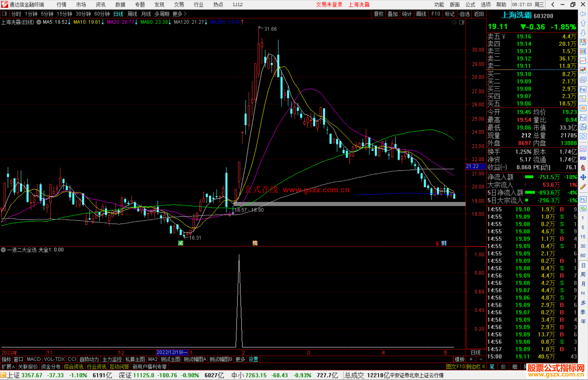
Task: Click the red S dollar icon in sidebar
Action: click(x=583, y=168)
